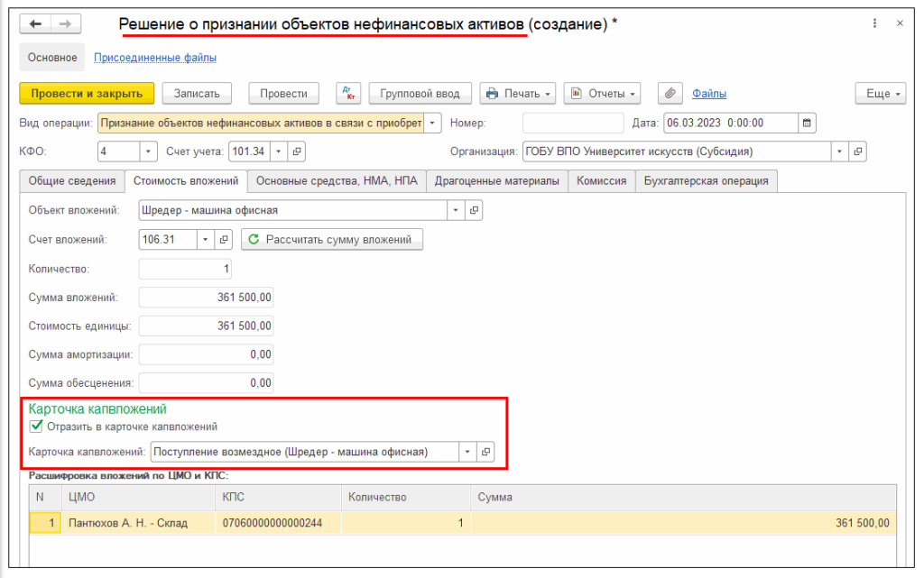Open the Дт/Кт postings icon
Viewport: 924px width, 578px height.
point(348,93)
